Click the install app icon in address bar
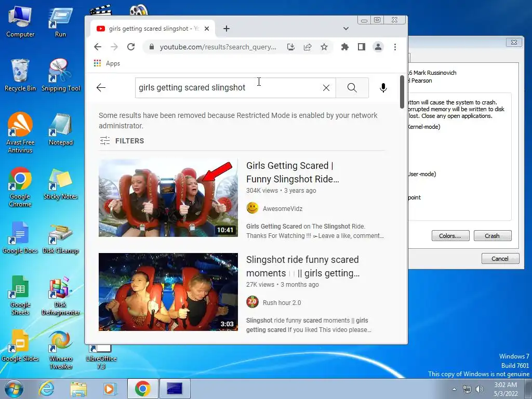The height and width of the screenshot is (399, 532). [x=291, y=47]
